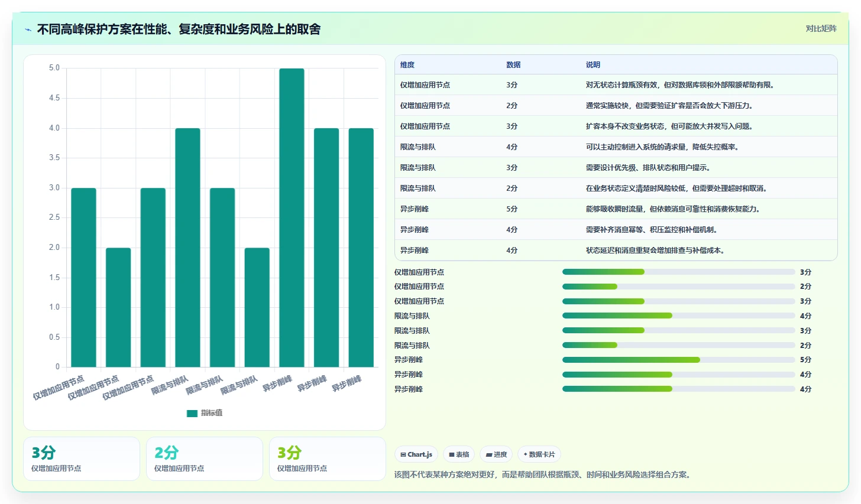The image size is (861, 504).
Task: Click the 异步削峰 chart bar reaching 5.0
Action: (292, 217)
